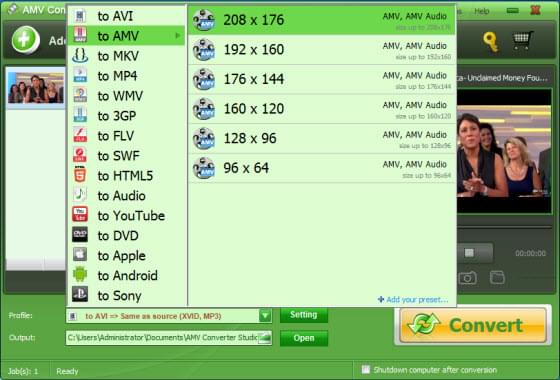Start conversion with the Convert button
This screenshot has height=380, width=560.
473,325
